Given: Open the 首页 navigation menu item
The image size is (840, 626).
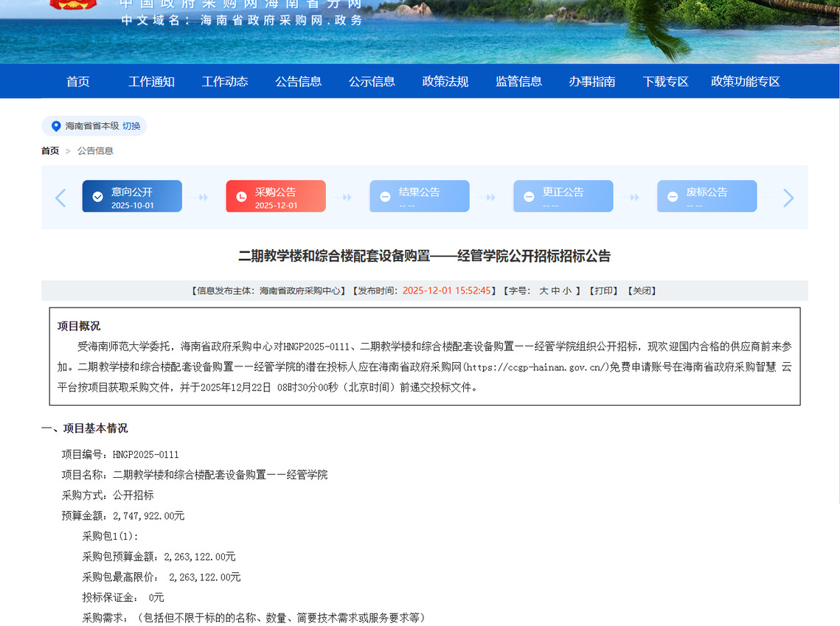Looking at the screenshot, I should click(x=78, y=82).
